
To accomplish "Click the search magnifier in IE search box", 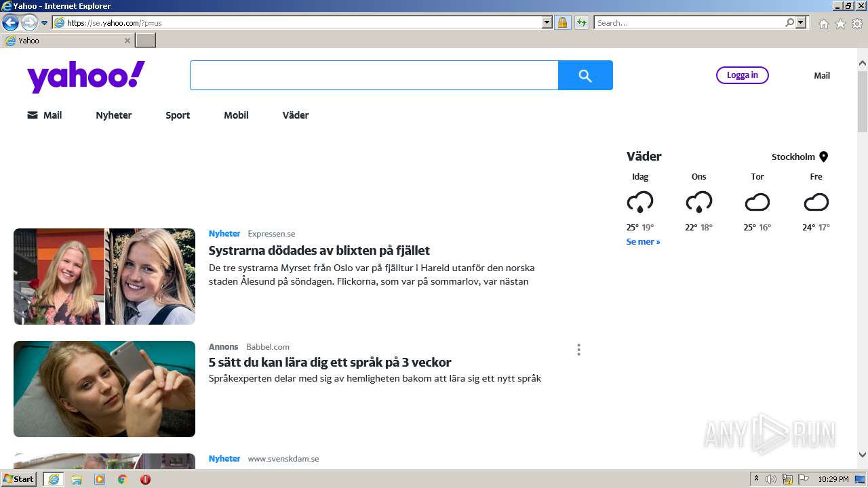I will pyautogui.click(x=789, y=22).
